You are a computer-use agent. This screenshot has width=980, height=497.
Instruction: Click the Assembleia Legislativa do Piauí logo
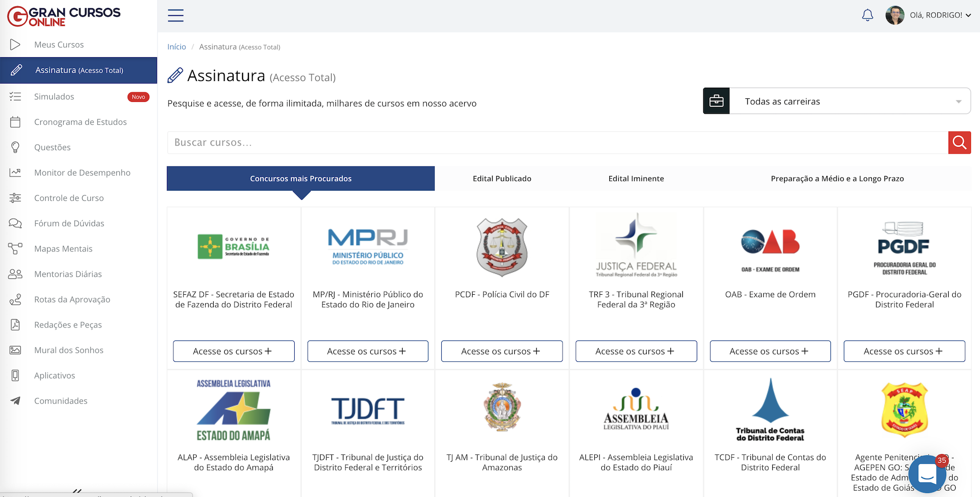click(x=636, y=409)
